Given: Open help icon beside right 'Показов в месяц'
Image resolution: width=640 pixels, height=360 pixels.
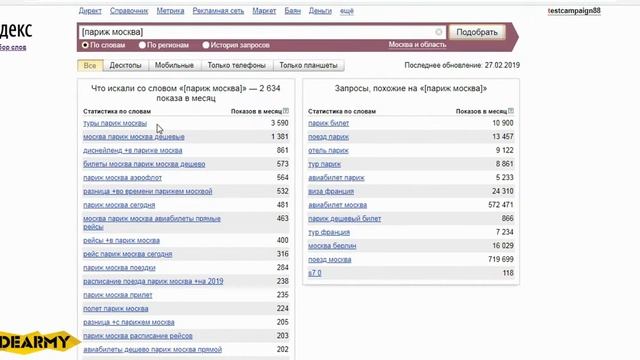Looking at the screenshot, I should [511, 111].
